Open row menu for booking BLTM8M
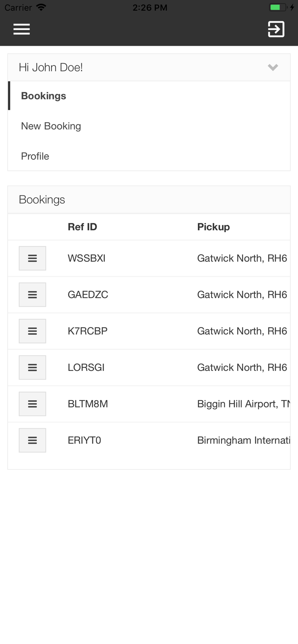This screenshot has height=644, width=298. 32,404
